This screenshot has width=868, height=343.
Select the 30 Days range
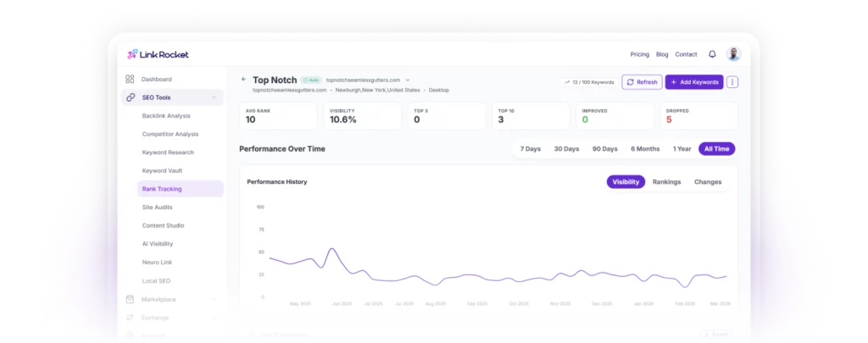point(566,149)
